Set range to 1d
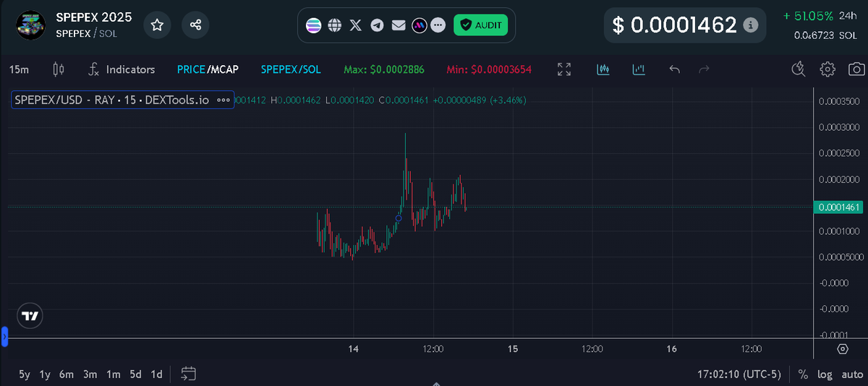Viewport: 868px width, 386px height. [x=156, y=374]
